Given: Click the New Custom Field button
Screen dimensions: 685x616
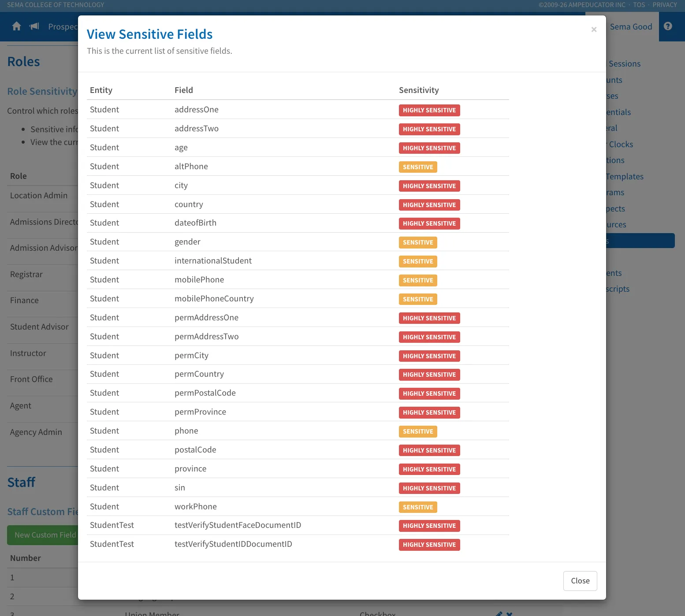Looking at the screenshot, I should [x=43, y=535].
